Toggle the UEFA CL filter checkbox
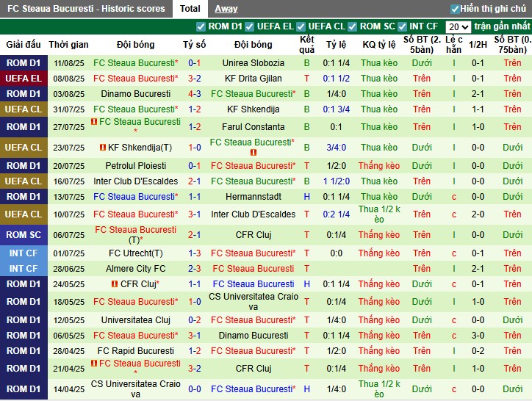The image size is (532, 401). [301, 26]
